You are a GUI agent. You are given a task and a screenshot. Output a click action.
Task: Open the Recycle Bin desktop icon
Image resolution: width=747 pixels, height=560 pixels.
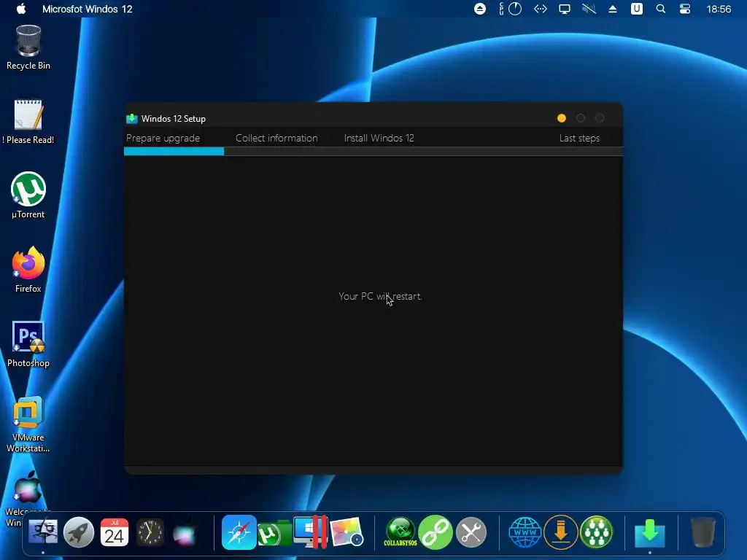click(28, 47)
